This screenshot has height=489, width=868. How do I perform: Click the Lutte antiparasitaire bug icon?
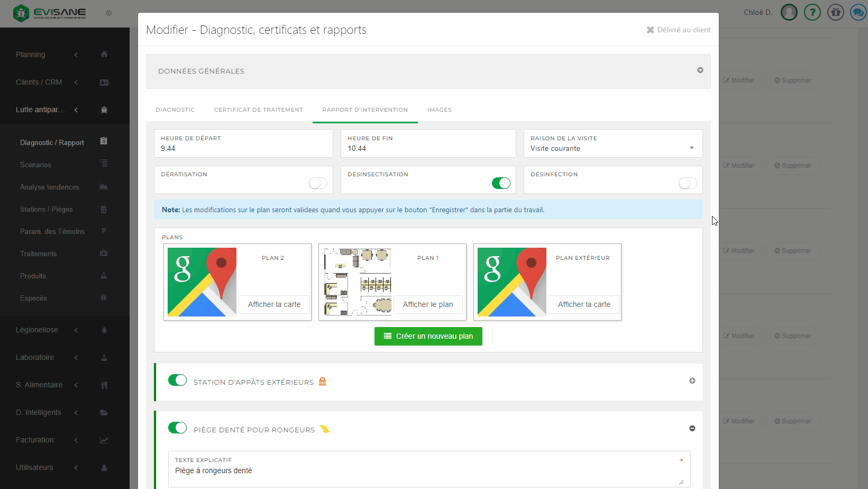(104, 110)
